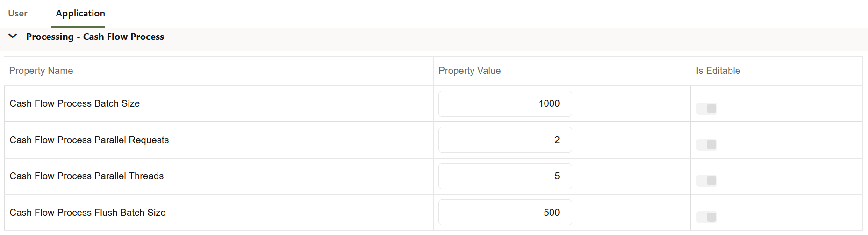Image resolution: width=868 pixels, height=235 pixels.
Task: Click the Flush Batch Size field showing 500
Action: click(x=505, y=213)
